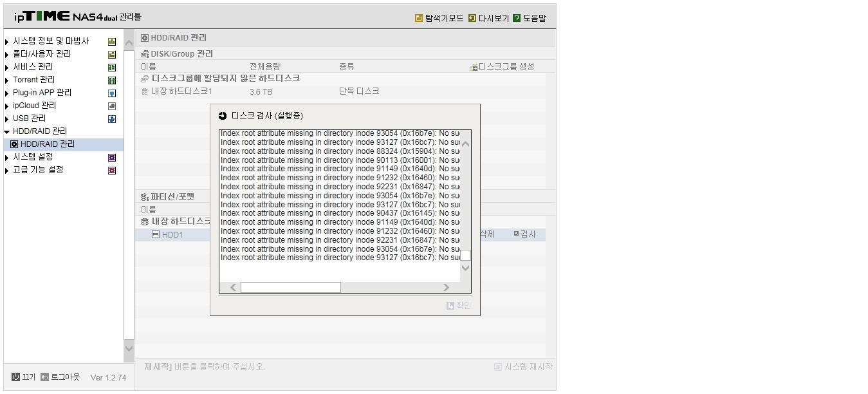This screenshot has width=868, height=394.
Task: Expand the 시스템 설정 tree arrow
Action: tap(7, 158)
